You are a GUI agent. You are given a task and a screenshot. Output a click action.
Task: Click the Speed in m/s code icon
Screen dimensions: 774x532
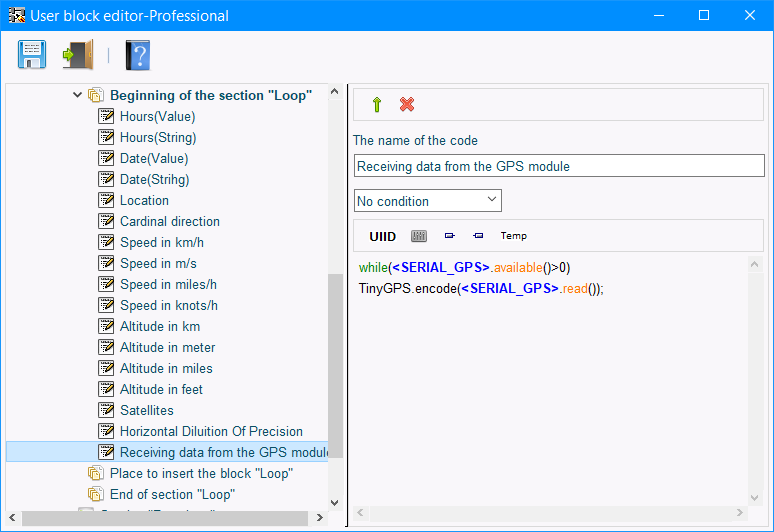(106, 263)
